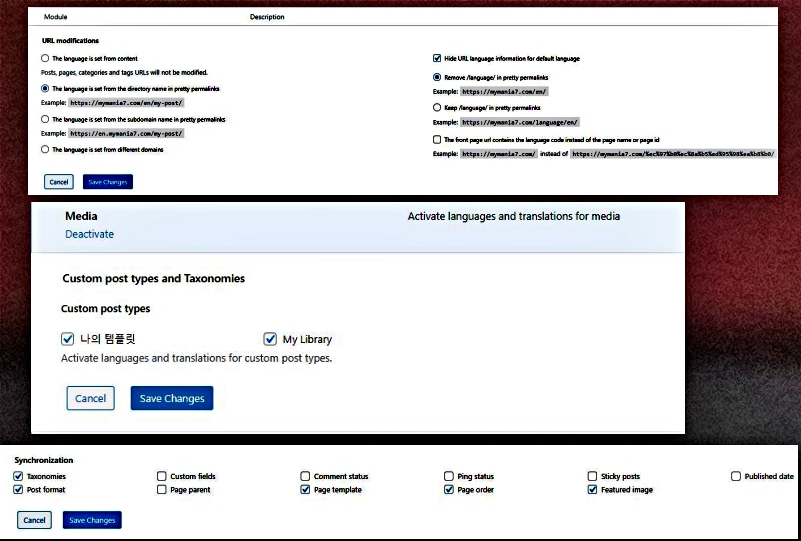Screen dimensions: 801x541
Task: Click Cancel in URL modifications panel
Action: [x=59, y=182]
